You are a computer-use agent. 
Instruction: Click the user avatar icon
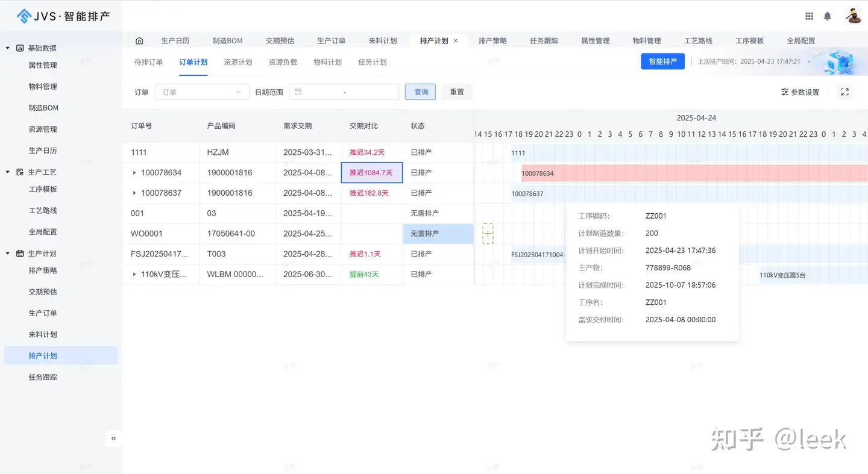click(853, 16)
